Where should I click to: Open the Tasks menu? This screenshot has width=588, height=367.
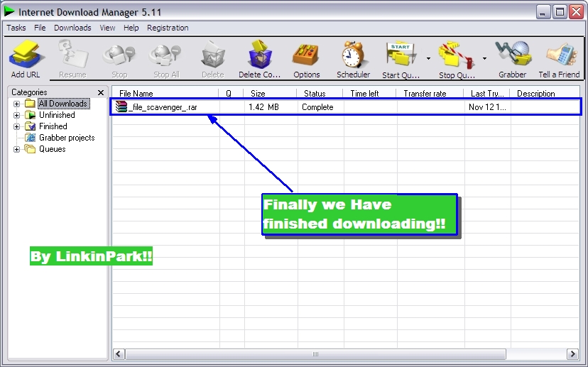[16, 28]
